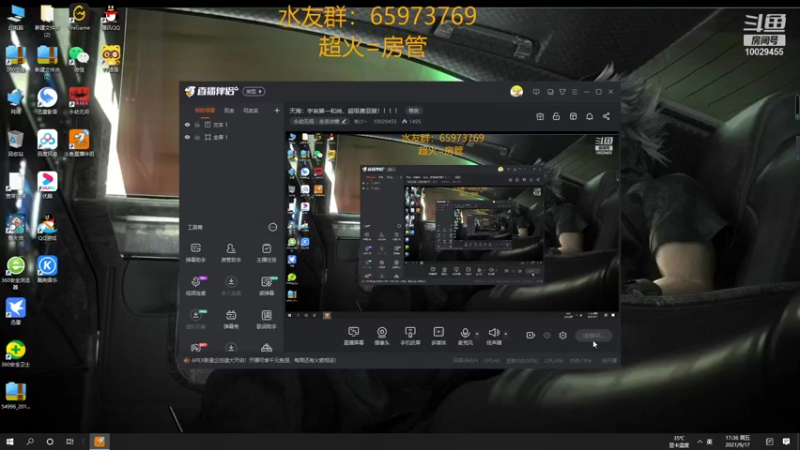This screenshot has width=800, height=450.
Task: Show hidden system tray icons chevron
Action: pyautogui.click(x=699, y=441)
